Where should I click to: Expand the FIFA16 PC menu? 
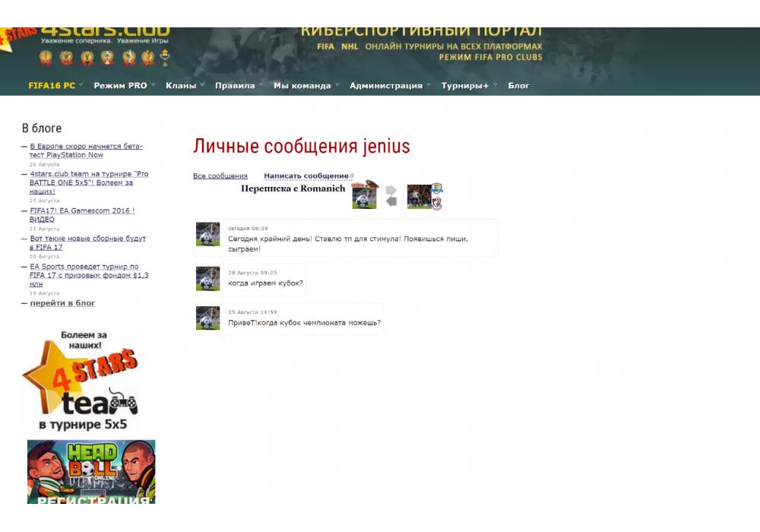pyautogui.click(x=52, y=85)
